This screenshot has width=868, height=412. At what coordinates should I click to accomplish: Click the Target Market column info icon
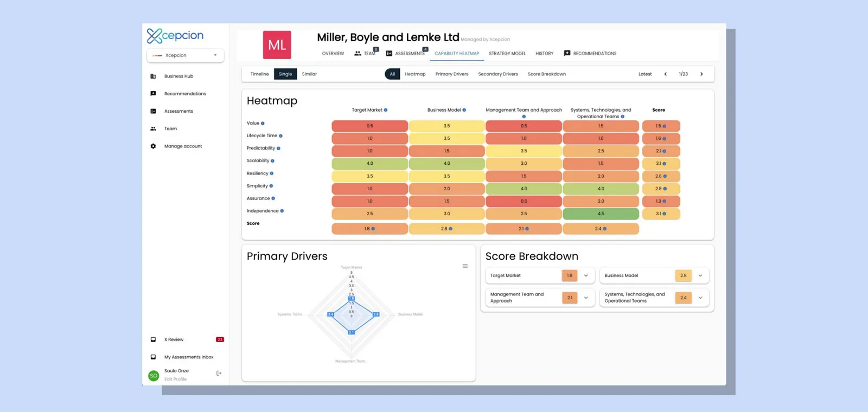386,110
